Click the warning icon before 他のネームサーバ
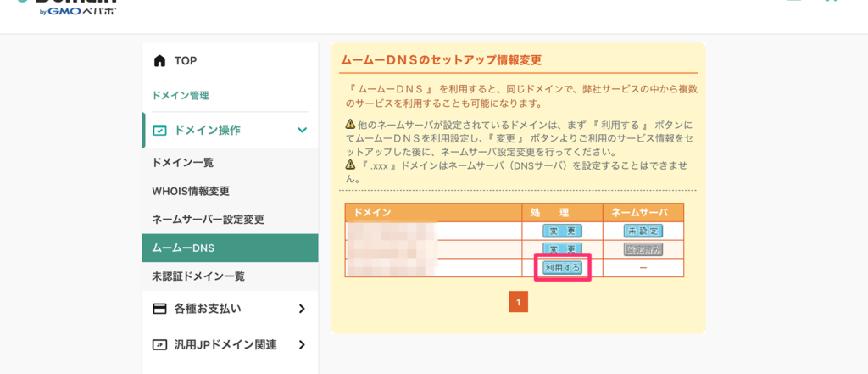 pyautogui.click(x=349, y=124)
